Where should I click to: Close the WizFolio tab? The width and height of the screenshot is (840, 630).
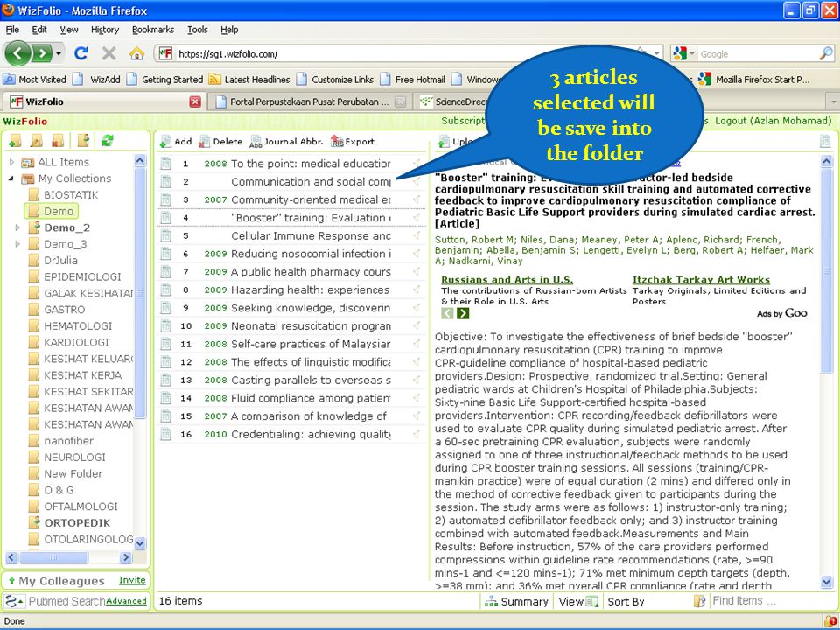point(195,101)
